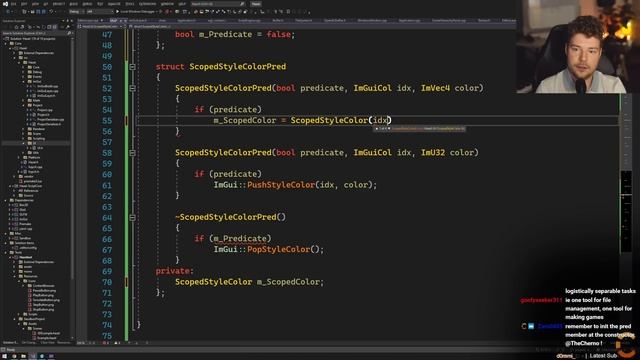
Task: Click the Hazel solution name button
Action: (x=256, y=4)
